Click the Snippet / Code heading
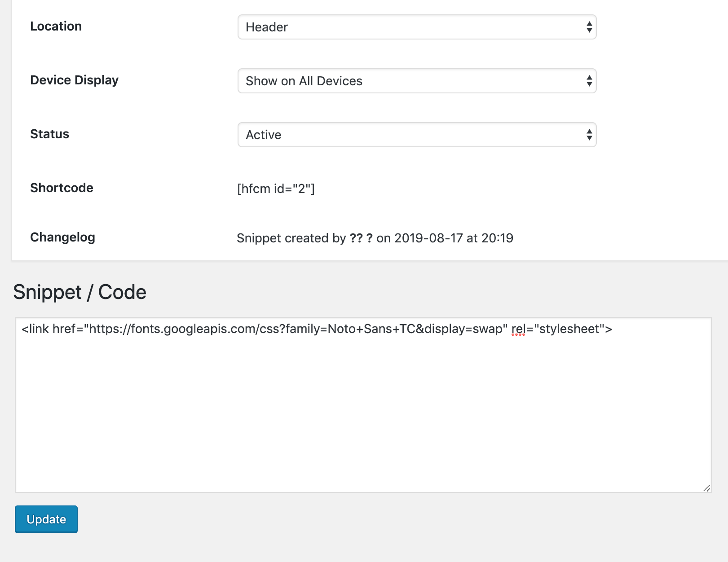The image size is (728, 562). point(79,292)
